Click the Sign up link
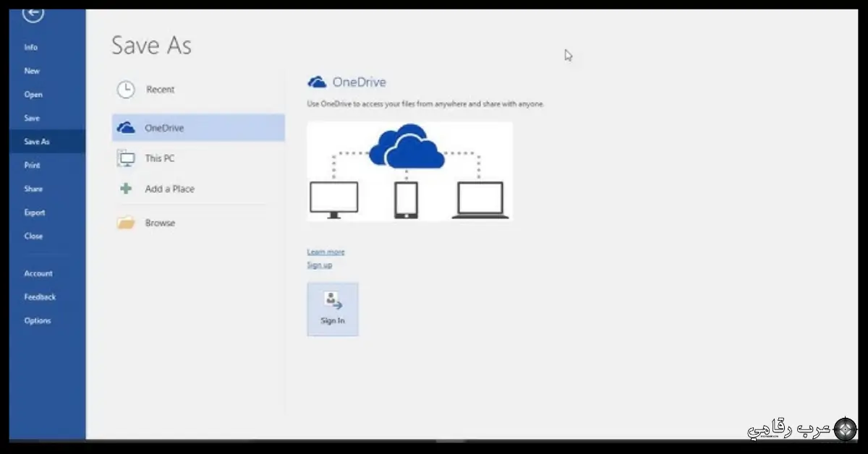The image size is (868, 454). [x=320, y=265]
